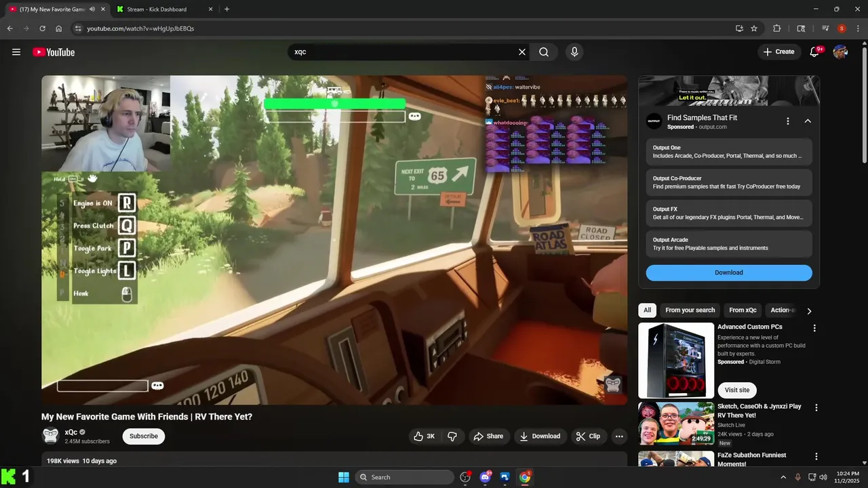Viewport: 868px width, 488px height.
Task: Open Chrome extensions puzzle icon
Action: pos(777,28)
